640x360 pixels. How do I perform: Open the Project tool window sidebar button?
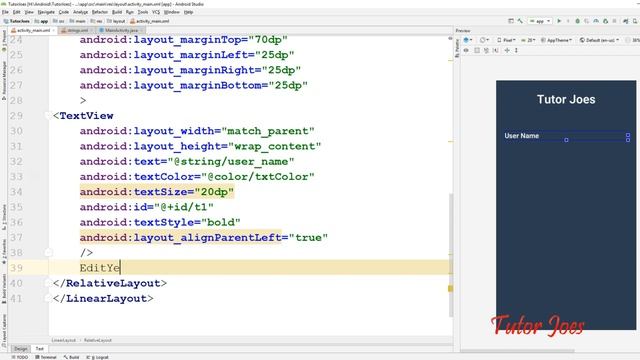pos(4,40)
